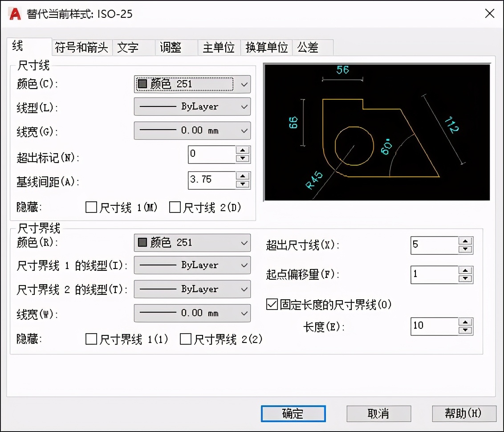Screen dimensions: 504x432
Task: Click the 取消 button
Action: [x=378, y=414]
